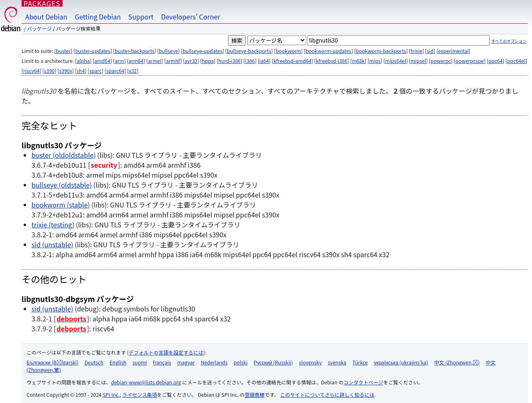Filter architecture to riscv64
The image size is (532, 403).
pos(31,71)
